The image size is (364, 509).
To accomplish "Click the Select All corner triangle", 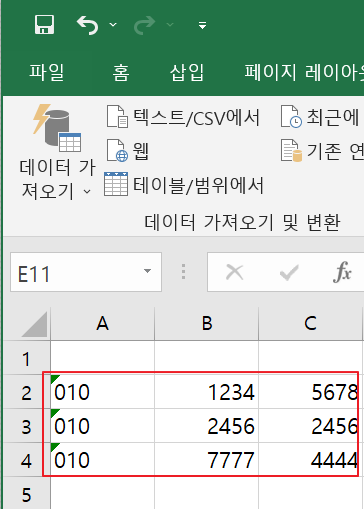I will click(34, 324).
